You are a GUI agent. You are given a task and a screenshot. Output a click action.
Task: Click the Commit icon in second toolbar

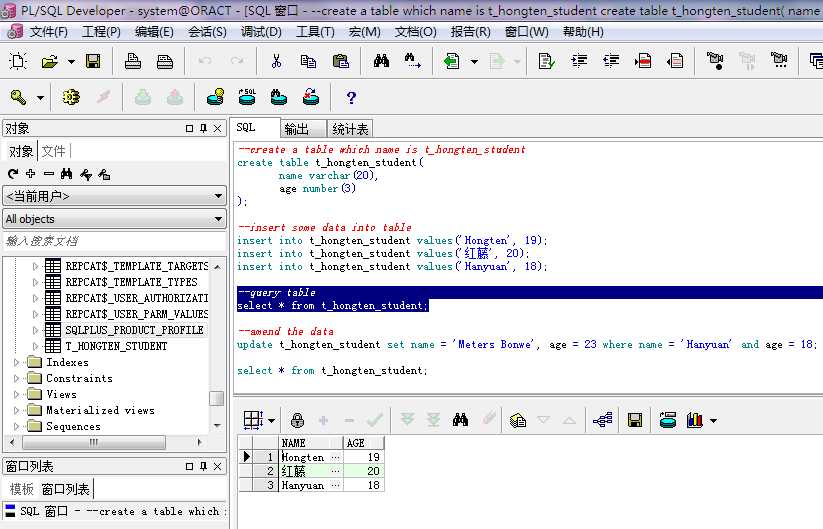click(x=143, y=97)
